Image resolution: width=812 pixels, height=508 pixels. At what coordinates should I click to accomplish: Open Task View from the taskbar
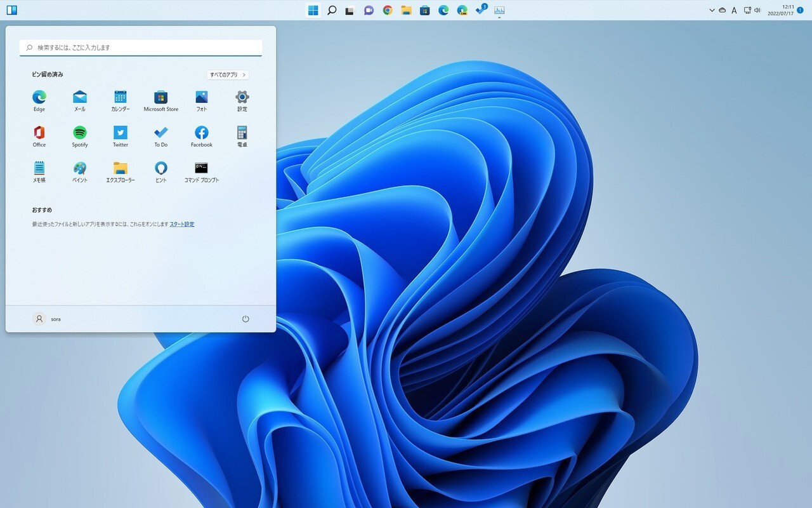point(350,10)
